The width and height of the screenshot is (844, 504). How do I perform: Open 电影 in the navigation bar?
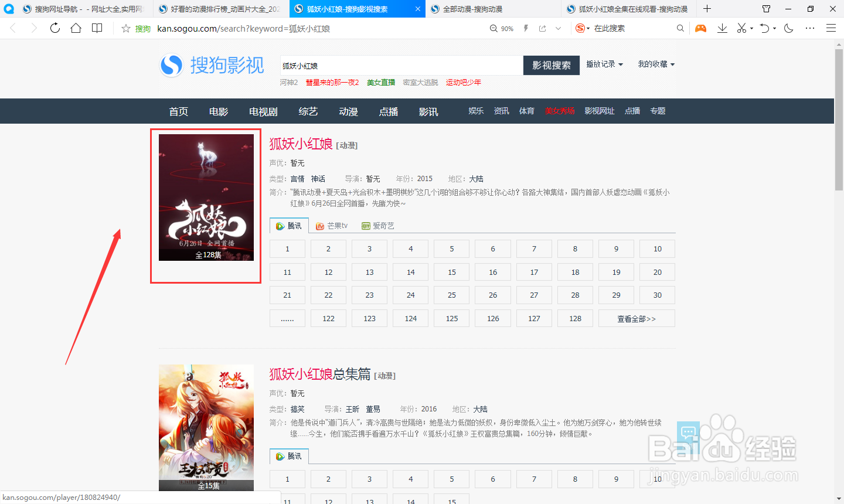tap(219, 111)
